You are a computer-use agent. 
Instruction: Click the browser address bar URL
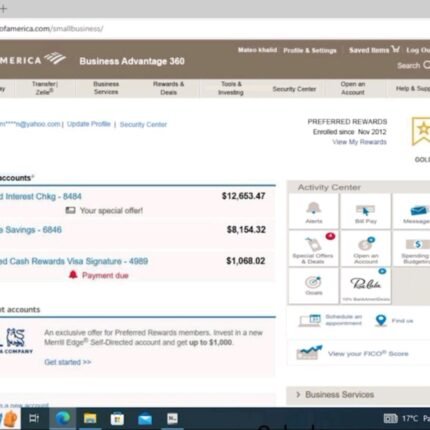[51, 29]
